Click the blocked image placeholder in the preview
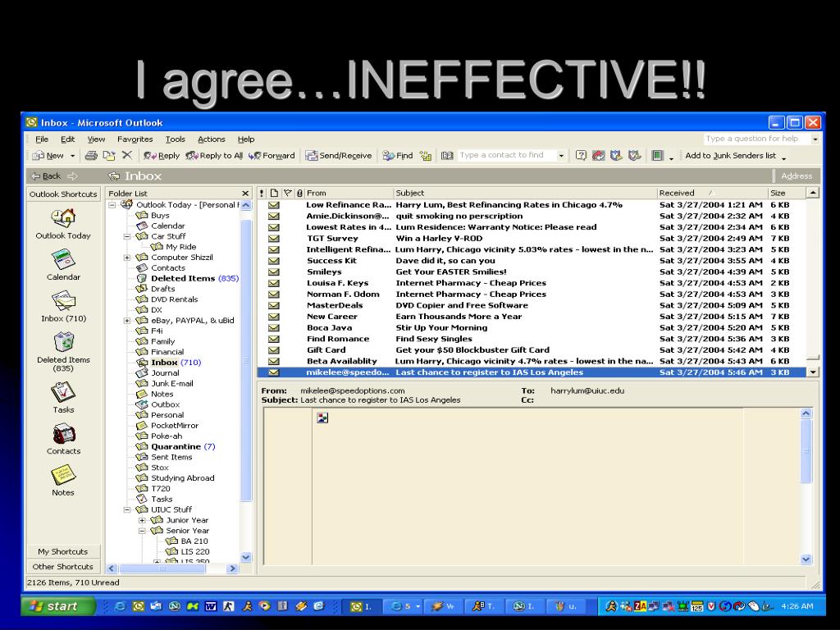The width and height of the screenshot is (840, 630). pyautogui.click(x=322, y=418)
